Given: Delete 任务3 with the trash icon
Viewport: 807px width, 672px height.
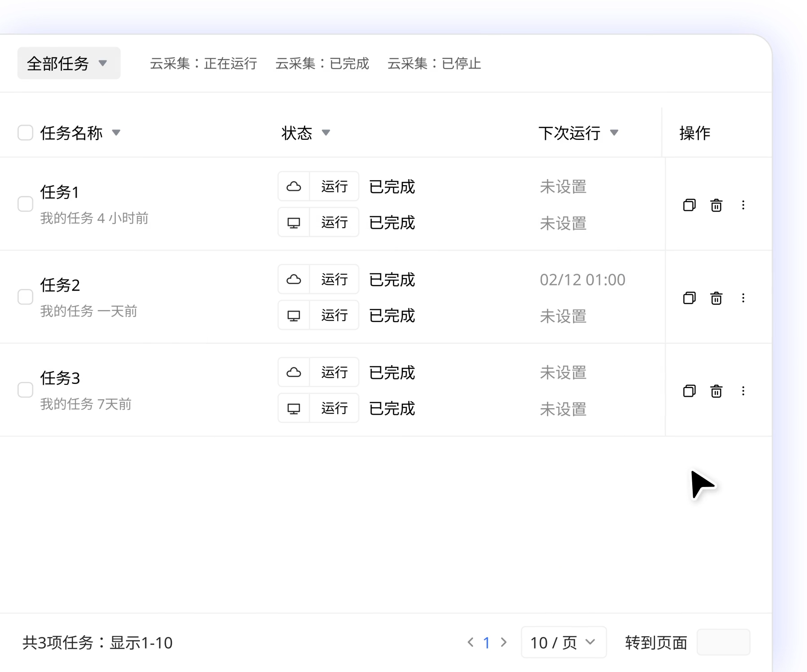Looking at the screenshot, I should coord(716,391).
